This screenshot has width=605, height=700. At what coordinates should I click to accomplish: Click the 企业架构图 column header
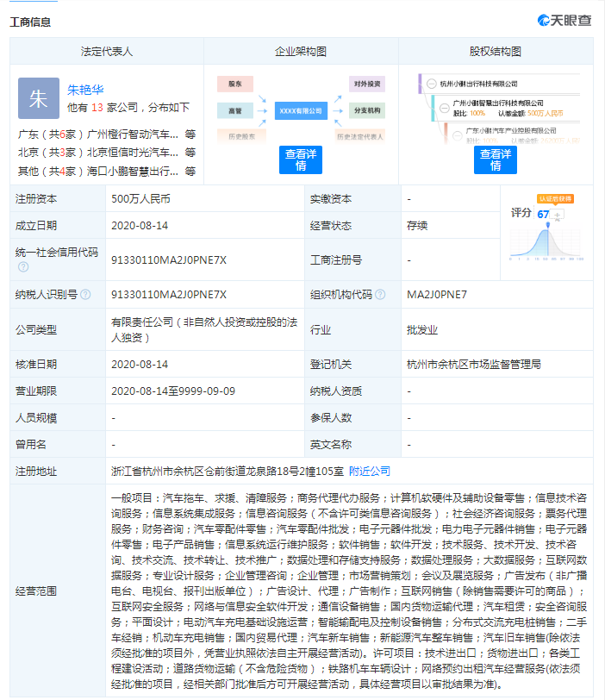[x=301, y=52]
